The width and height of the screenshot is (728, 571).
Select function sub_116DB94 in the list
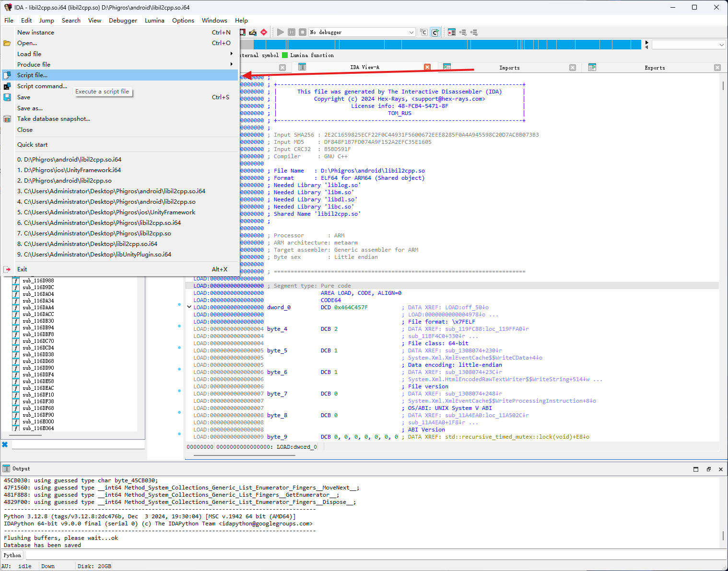[38, 328]
